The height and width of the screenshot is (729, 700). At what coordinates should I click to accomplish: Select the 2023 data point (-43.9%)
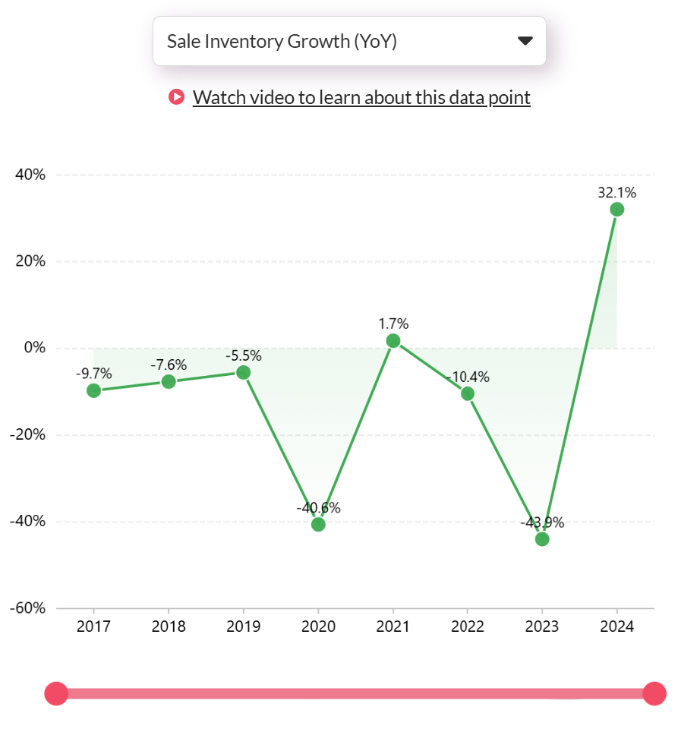click(x=542, y=539)
